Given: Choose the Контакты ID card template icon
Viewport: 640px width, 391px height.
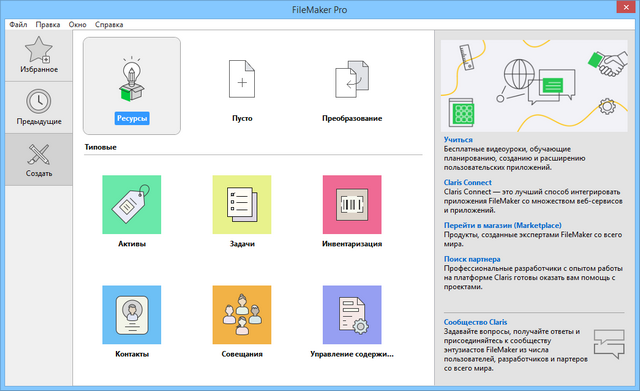Looking at the screenshot, I should pyautogui.click(x=131, y=315).
